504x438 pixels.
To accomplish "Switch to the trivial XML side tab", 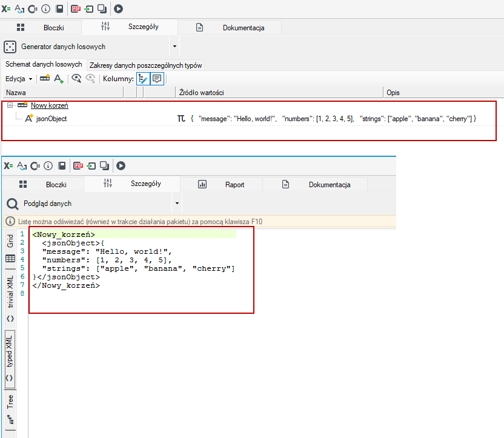I will [x=10, y=299].
